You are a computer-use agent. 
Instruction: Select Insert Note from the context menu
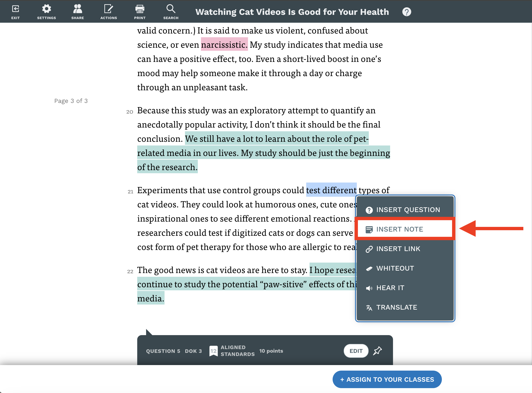tap(400, 229)
